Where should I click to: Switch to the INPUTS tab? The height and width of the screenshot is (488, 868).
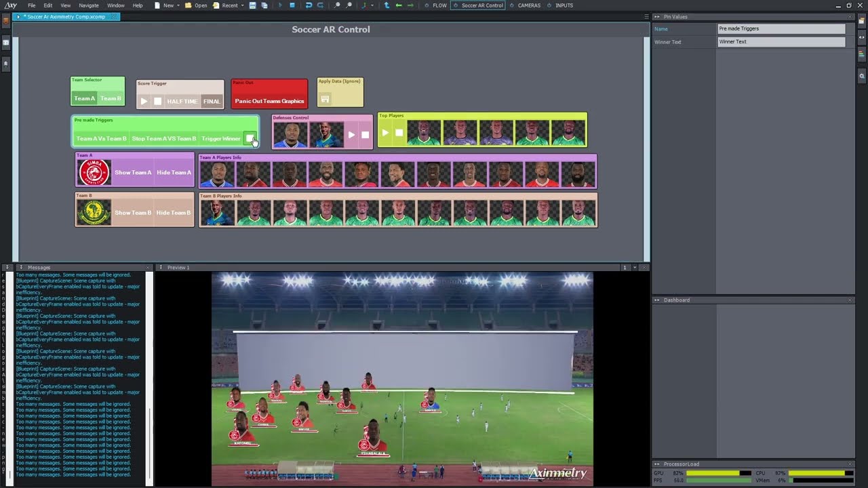coord(560,5)
